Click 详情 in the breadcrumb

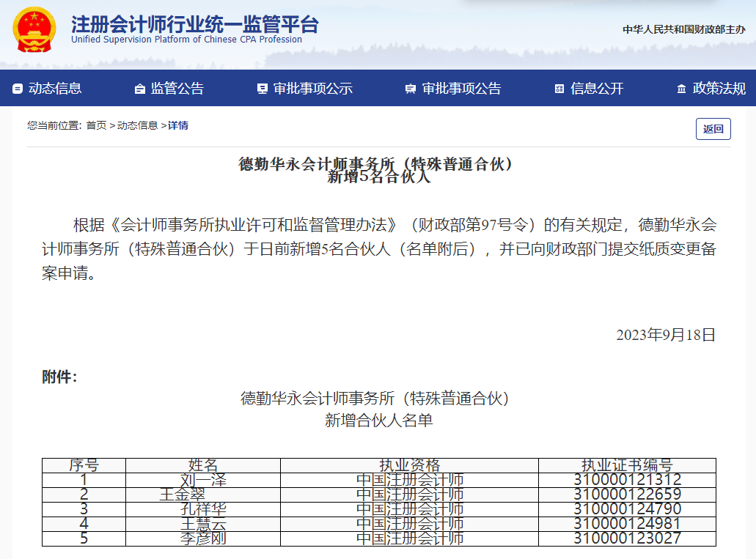click(x=178, y=126)
